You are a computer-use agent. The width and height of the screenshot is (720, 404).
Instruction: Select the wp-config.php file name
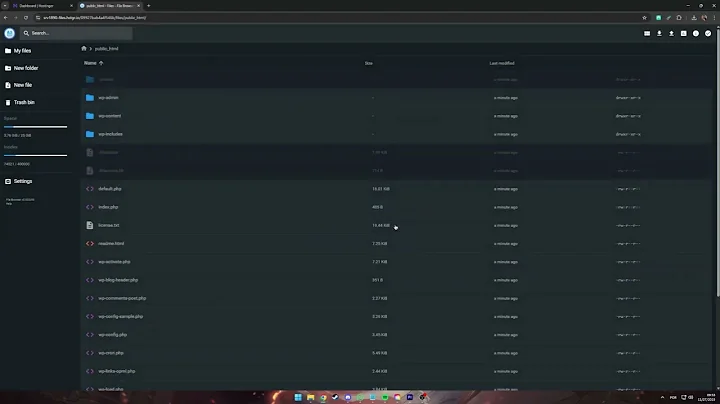(112, 335)
